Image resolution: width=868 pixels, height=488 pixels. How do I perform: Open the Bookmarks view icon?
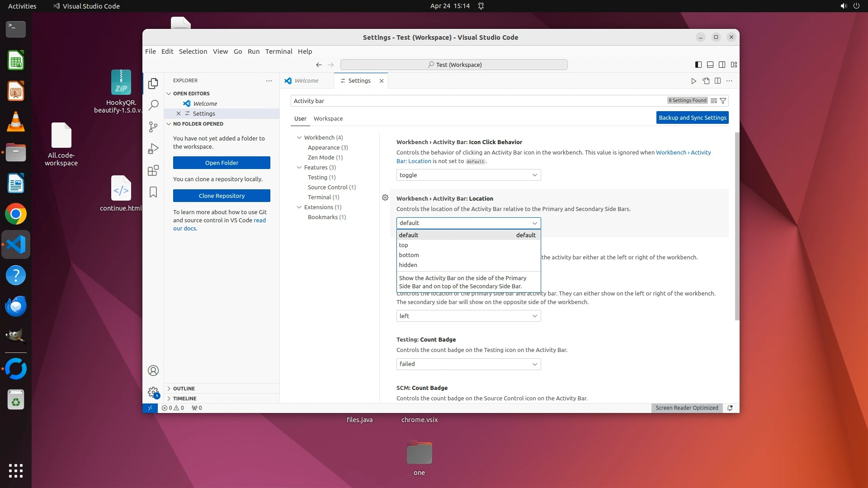pyautogui.click(x=153, y=192)
